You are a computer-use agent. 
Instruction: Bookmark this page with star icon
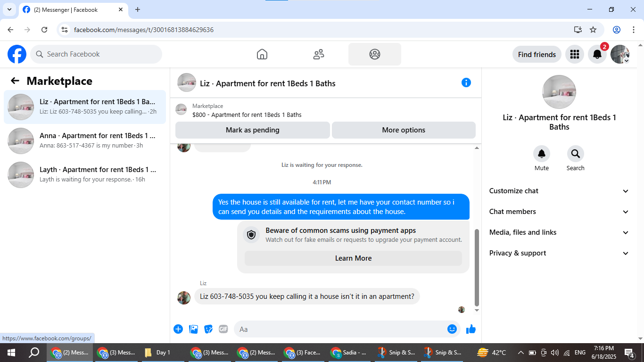pos(593,30)
